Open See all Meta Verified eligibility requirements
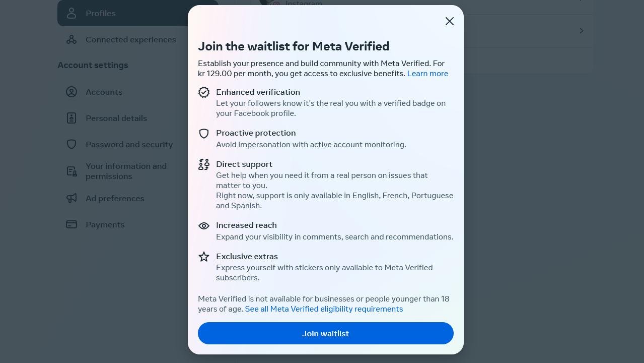The image size is (644, 363). tap(324, 309)
